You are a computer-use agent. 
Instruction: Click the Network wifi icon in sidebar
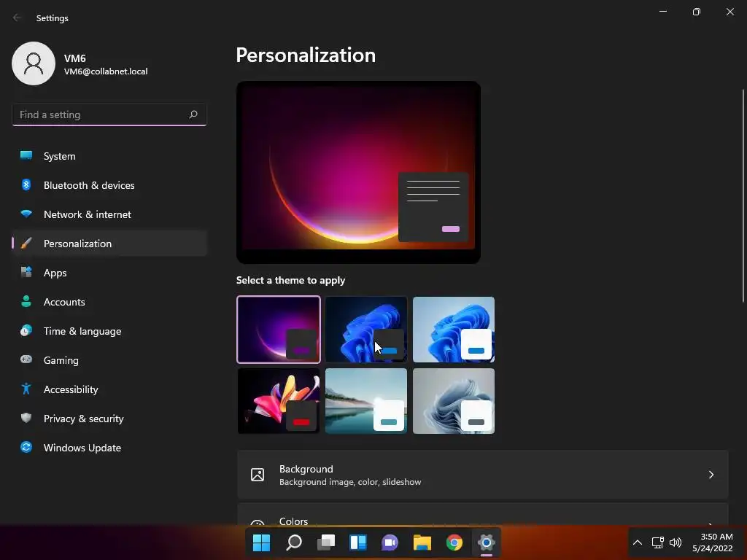(26, 214)
